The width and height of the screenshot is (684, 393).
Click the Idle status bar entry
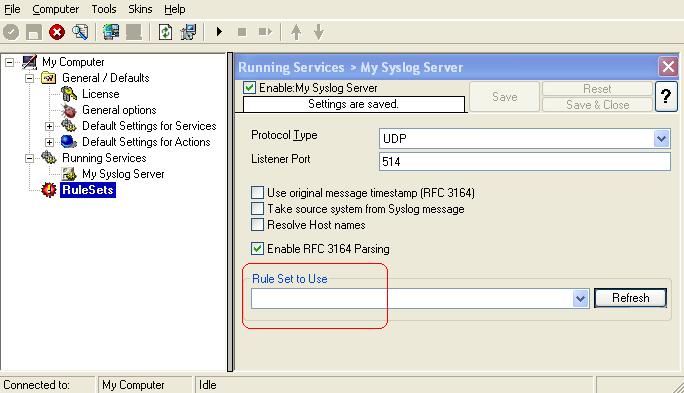208,385
